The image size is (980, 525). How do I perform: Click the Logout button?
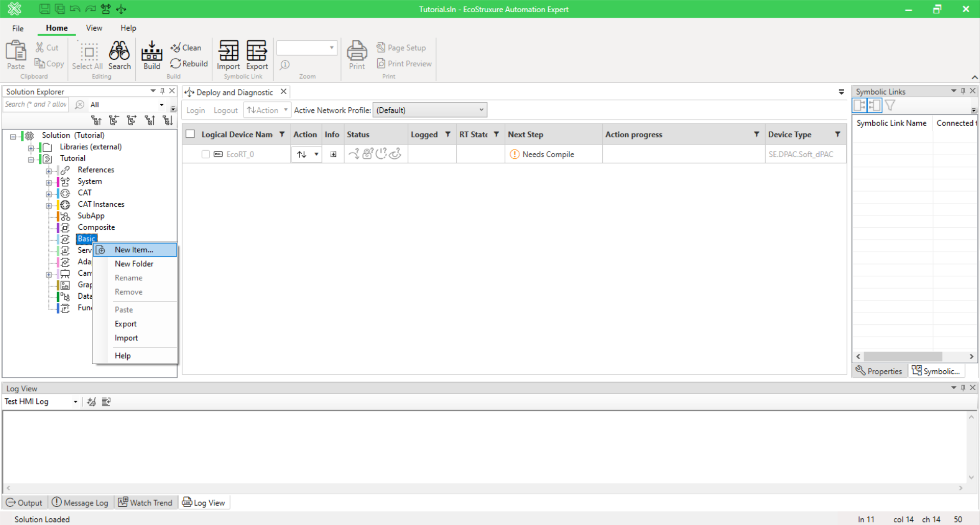(x=226, y=110)
